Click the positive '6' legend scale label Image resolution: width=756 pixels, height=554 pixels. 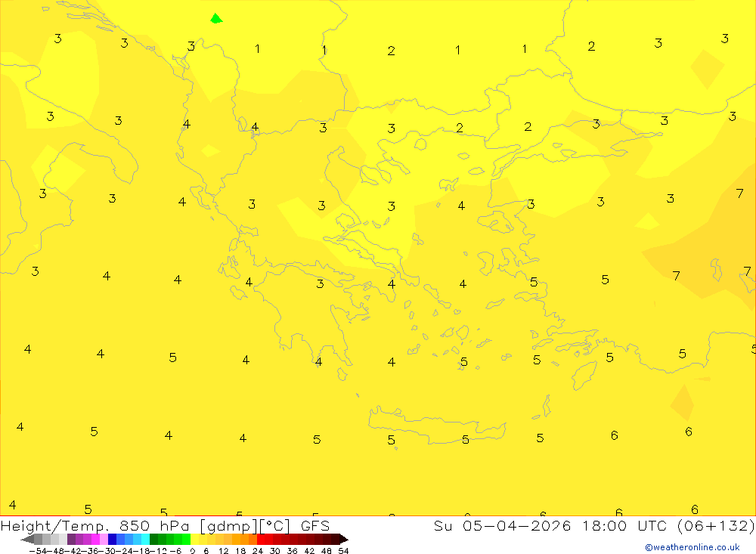pyautogui.click(x=206, y=550)
